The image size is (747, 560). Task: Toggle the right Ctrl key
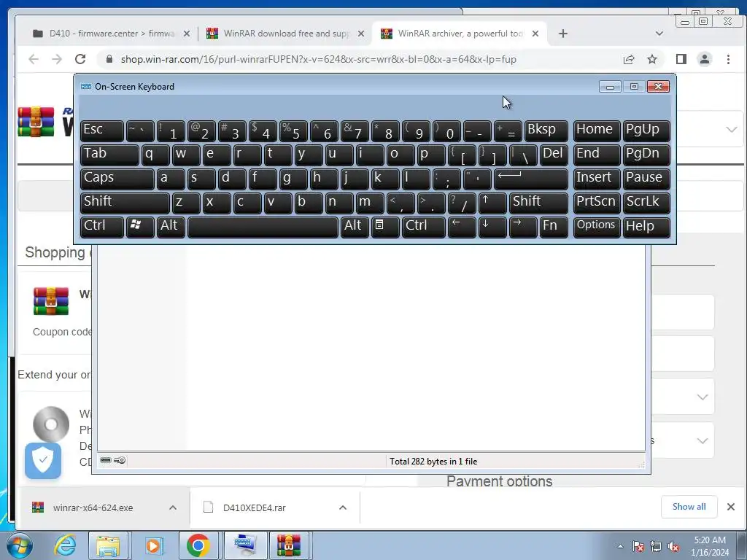tap(424, 227)
